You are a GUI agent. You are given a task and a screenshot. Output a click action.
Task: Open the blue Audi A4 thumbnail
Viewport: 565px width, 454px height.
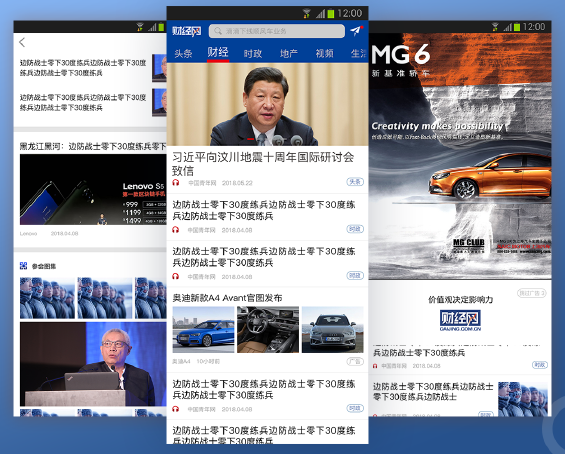(203, 329)
